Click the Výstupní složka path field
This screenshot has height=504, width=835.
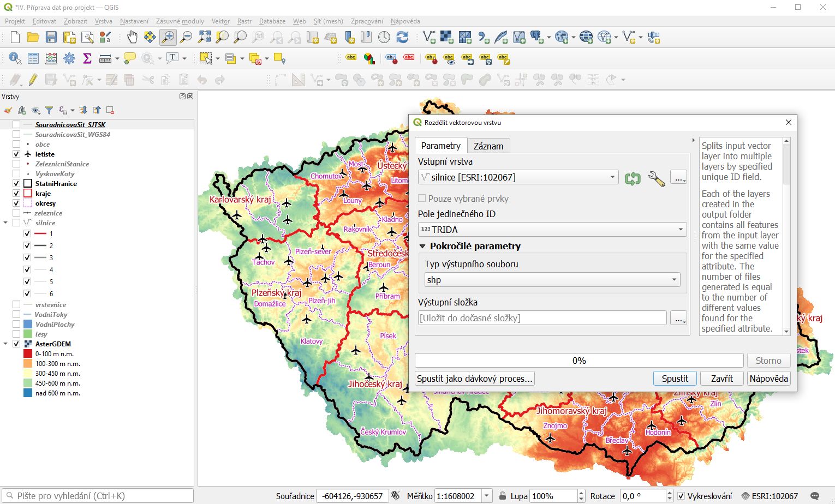pos(542,318)
